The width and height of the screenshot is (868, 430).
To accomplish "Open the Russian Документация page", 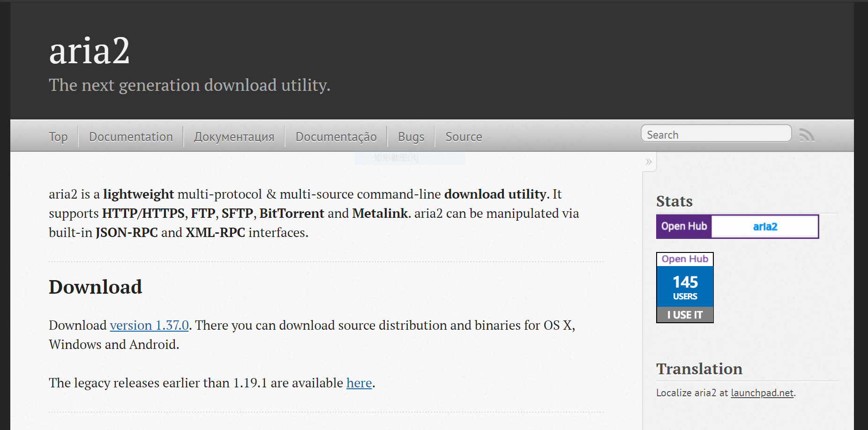I will tap(234, 137).
